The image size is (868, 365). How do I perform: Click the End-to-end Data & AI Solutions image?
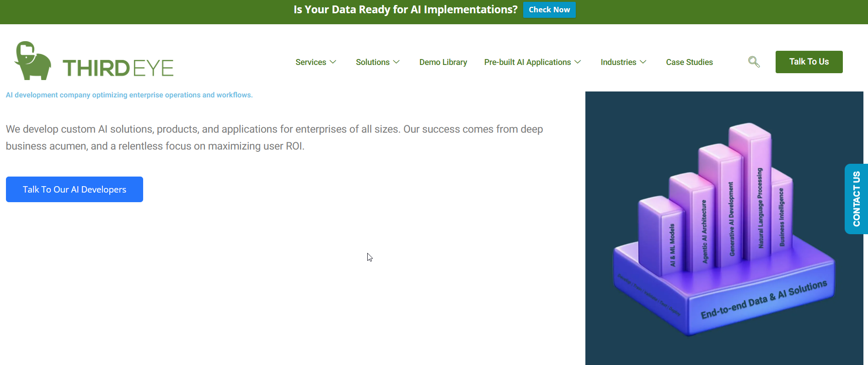(724, 229)
